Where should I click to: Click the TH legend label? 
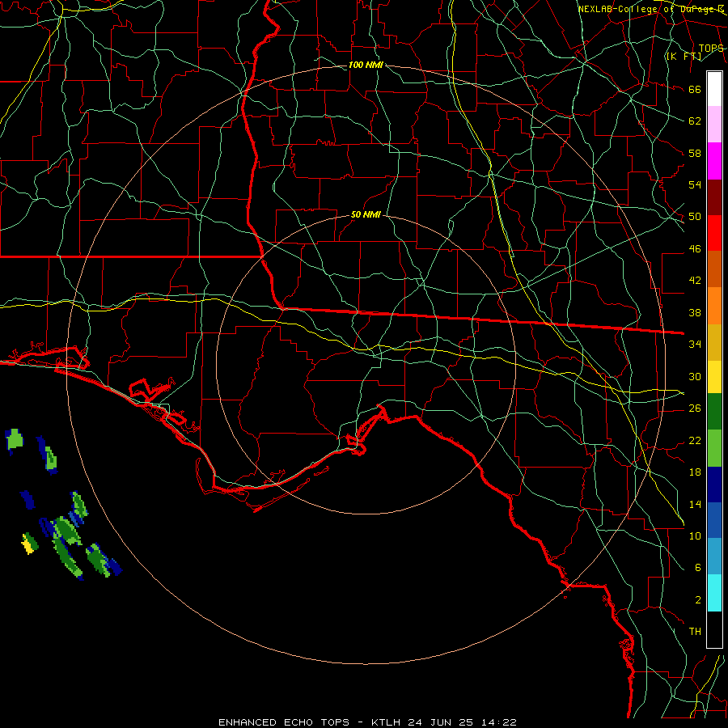point(695,631)
